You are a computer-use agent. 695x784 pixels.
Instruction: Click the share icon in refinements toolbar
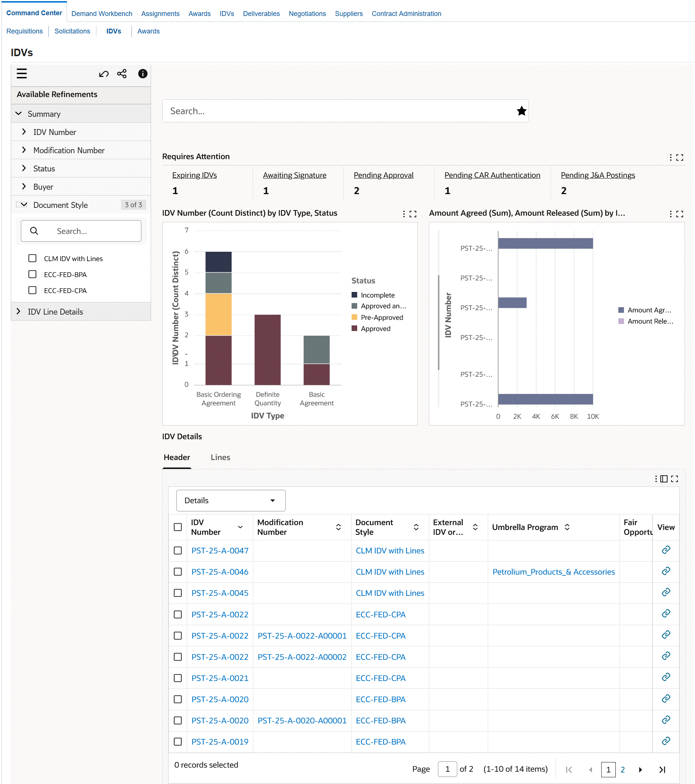[122, 74]
